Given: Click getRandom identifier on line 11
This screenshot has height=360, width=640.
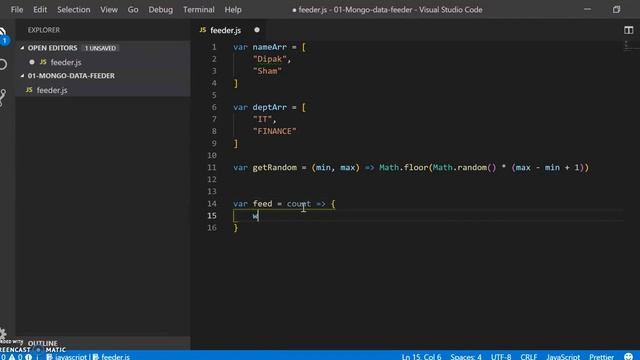Looking at the screenshot, I should tap(275, 167).
